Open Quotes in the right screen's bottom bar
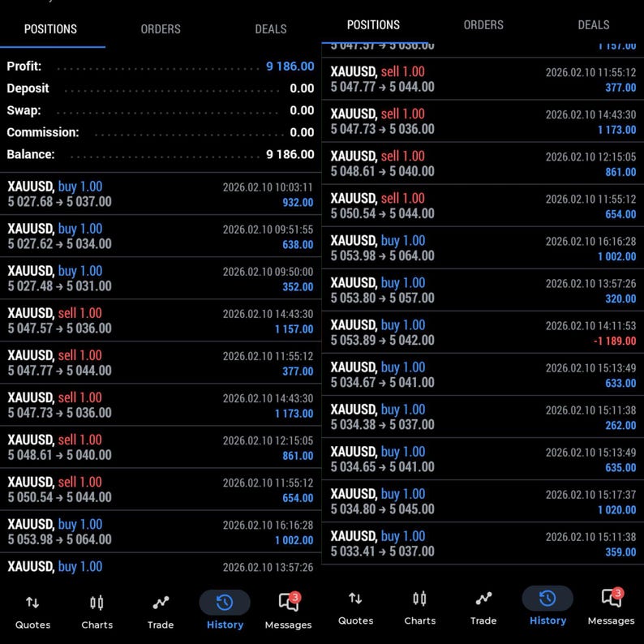The image size is (644, 644). tap(356, 608)
